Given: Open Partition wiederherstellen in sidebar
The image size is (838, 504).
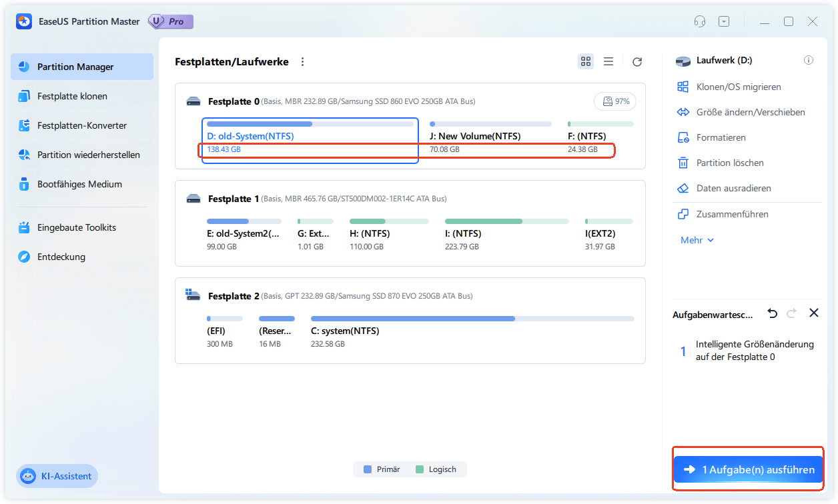Looking at the screenshot, I should point(88,155).
